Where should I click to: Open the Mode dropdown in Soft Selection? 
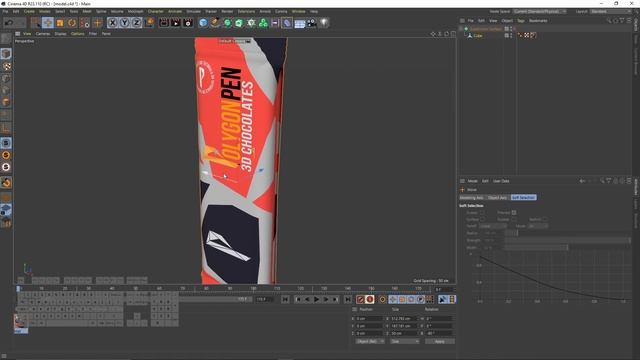(538, 226)
